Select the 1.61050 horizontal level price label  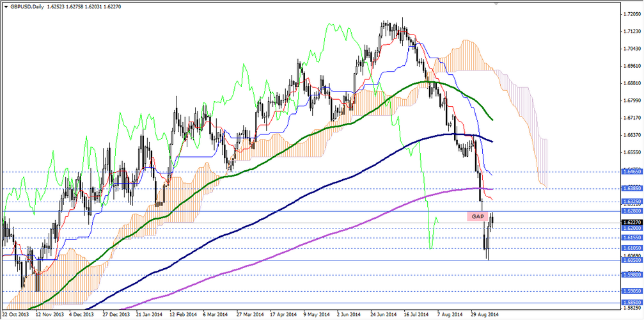pos(632,248)
